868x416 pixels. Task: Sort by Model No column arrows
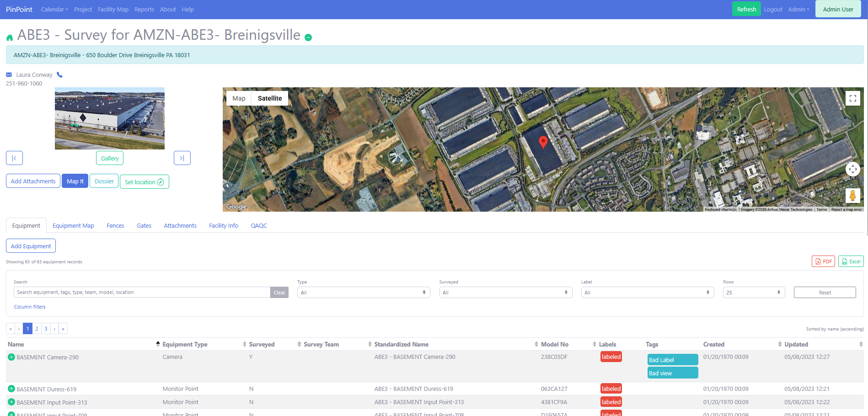(595, 344)
